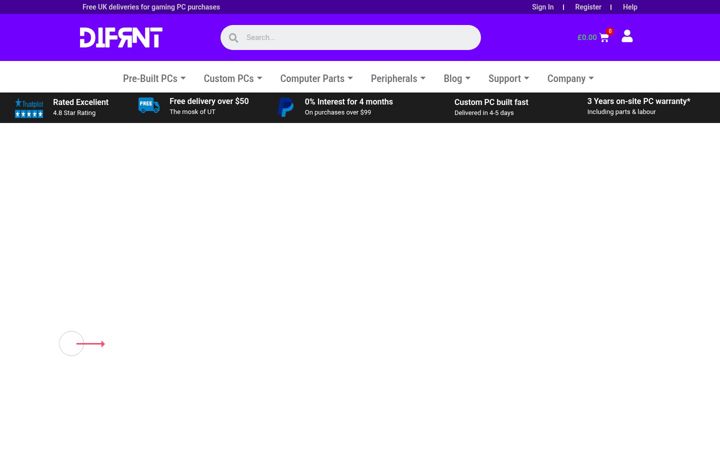Click the Trustpilot stars logo
This screenshot has height=450, width=720.
coord(29,108)
